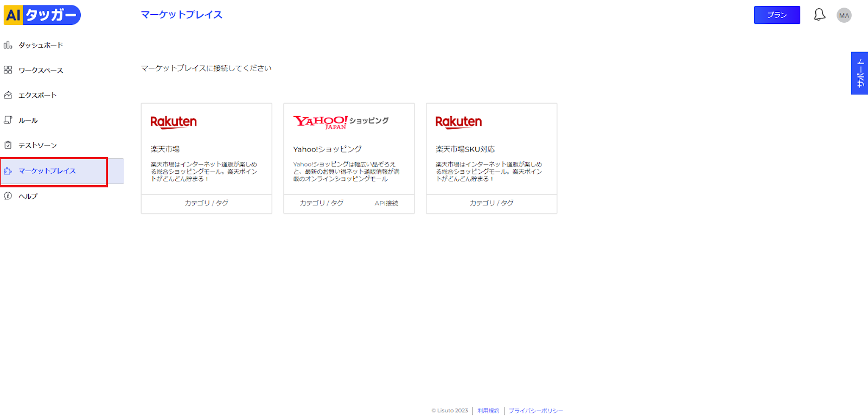Click カテゴリ / タグ under 楽天市場SKU対応
The width and height of the screenshot is (868, 416).
[492, 203]
